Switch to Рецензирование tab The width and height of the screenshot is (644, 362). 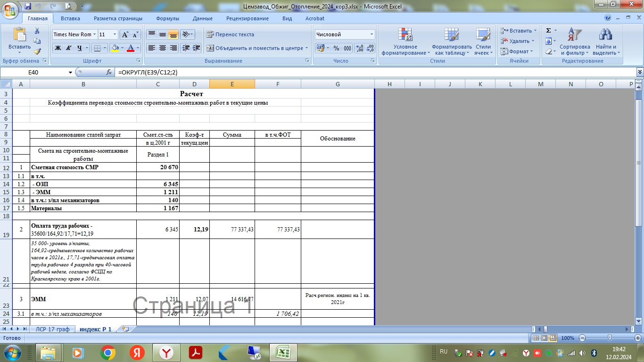[x=247, y=18]
